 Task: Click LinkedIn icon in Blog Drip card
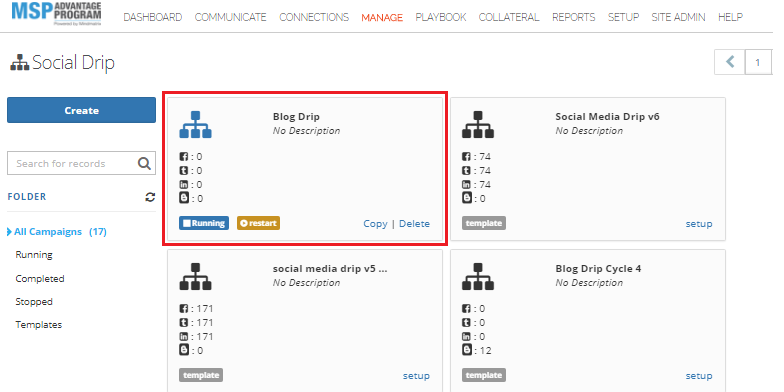(x=184, y=184)
